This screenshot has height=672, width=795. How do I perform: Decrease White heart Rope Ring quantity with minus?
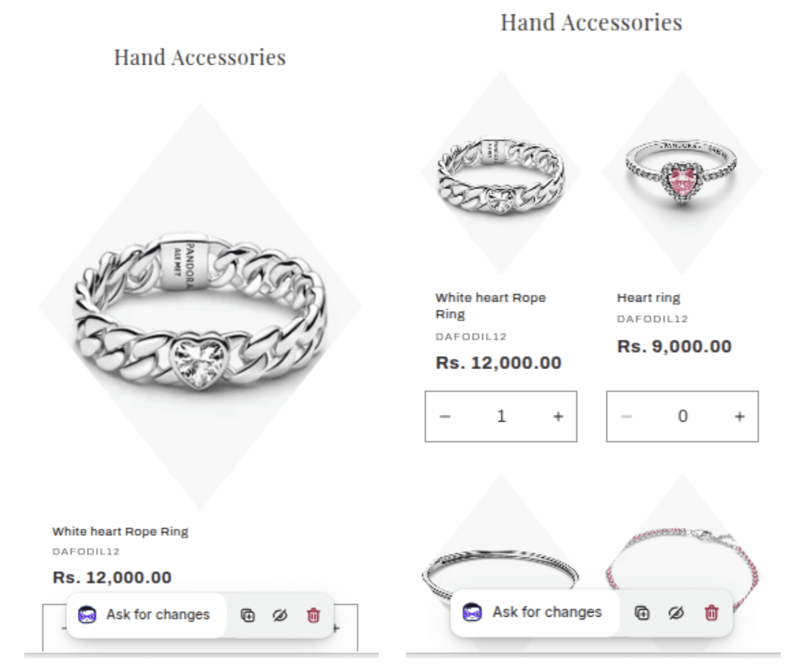445,416
